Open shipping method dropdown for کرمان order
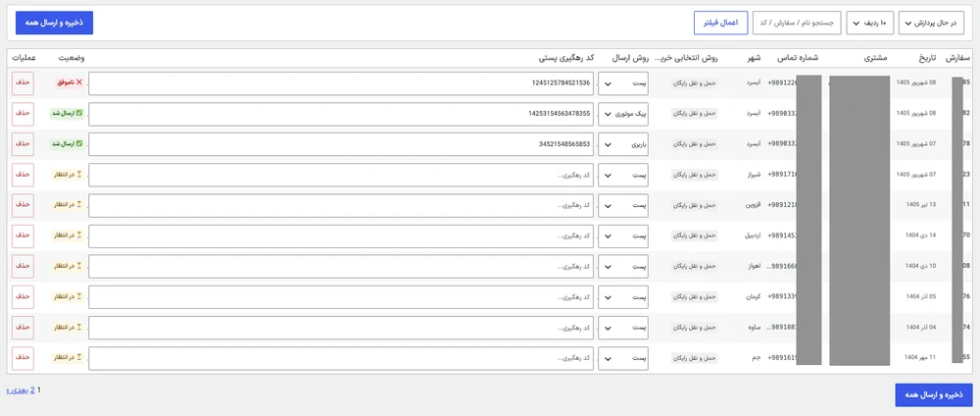This screenshot has height=416, width=980. click(x=623, y=296)
